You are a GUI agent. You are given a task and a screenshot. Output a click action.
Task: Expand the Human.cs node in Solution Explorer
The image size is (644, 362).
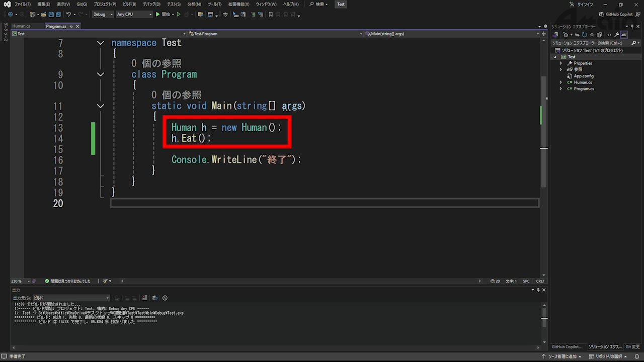[x=561, y=82]
